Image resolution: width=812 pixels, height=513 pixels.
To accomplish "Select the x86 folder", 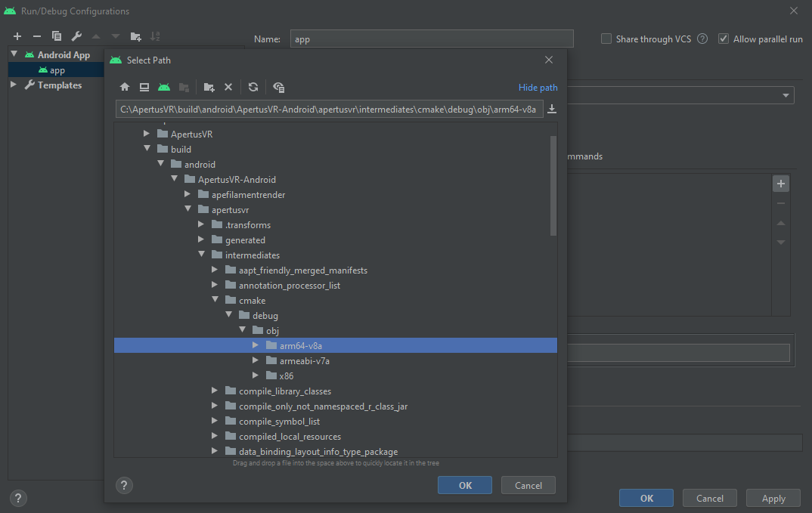I will point(287,375).
